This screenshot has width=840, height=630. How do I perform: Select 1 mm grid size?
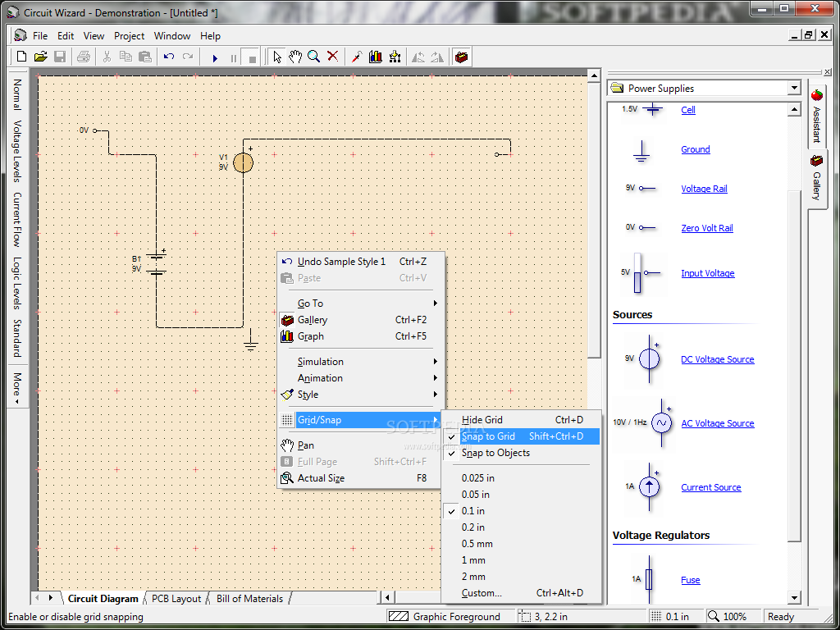[521, 560]
